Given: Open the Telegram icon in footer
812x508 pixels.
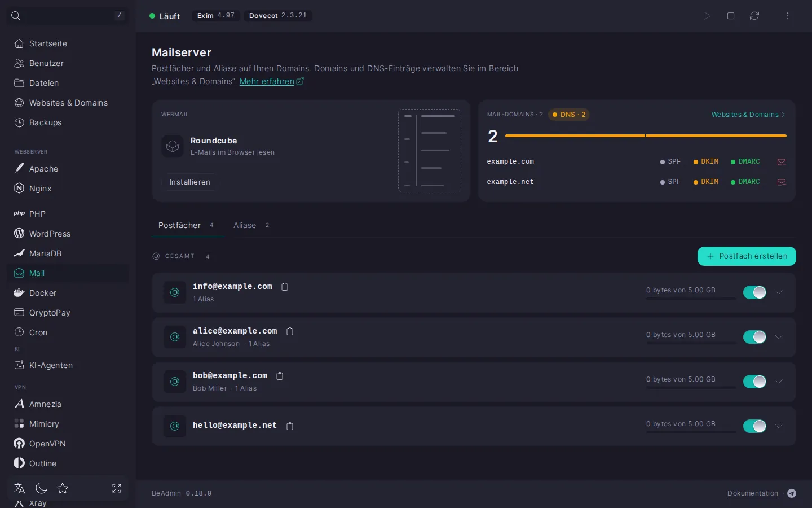Looking at the screenshot, I should coord(792,493).
